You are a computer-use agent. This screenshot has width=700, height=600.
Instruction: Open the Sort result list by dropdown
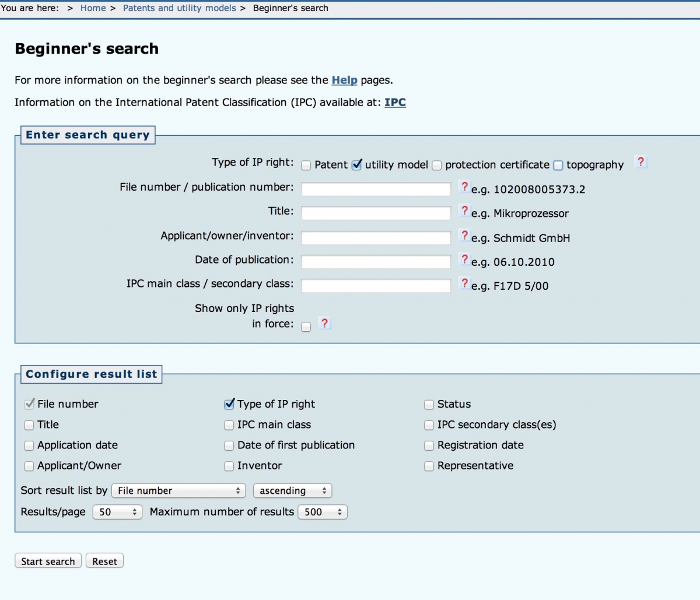[x=178, y=491]
